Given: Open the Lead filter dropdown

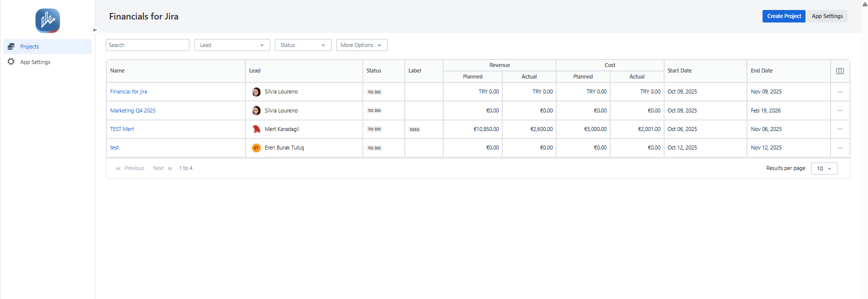Looking at the screenshot, I should tap(232, 45).
